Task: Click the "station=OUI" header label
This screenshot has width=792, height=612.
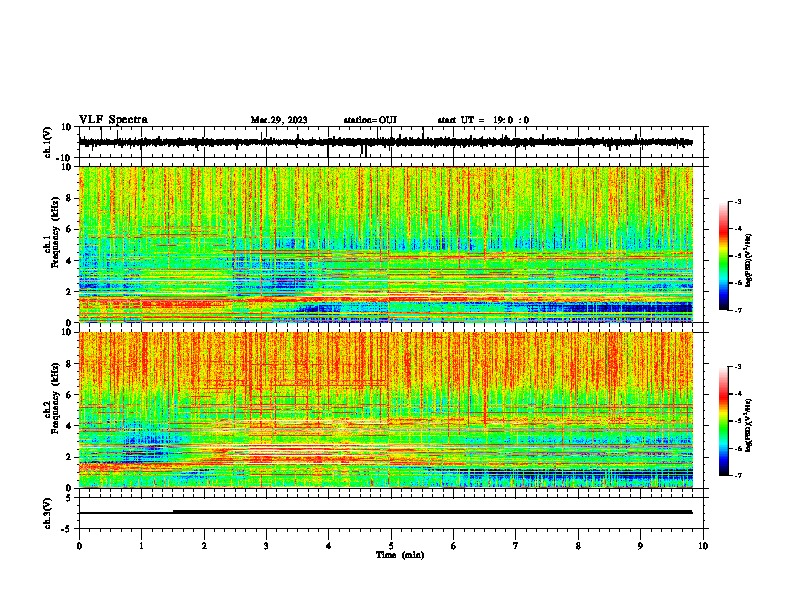Action: (x=370, y=120)
